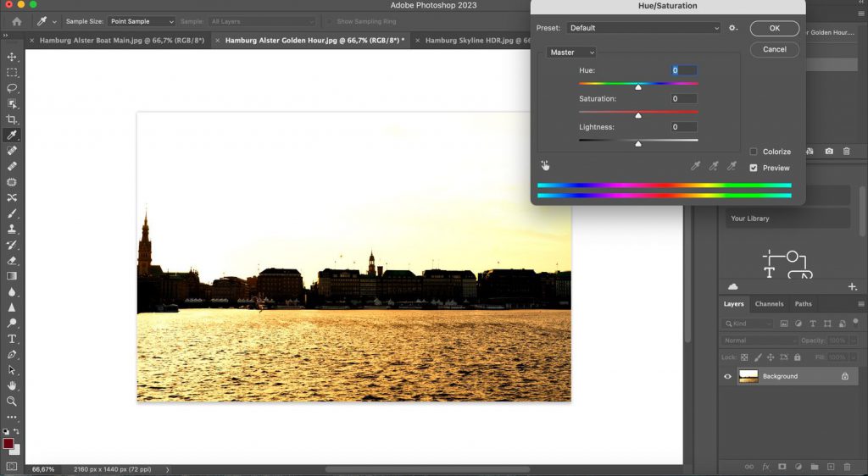Image resolution: width=868 pixels, height=476 pixels.
Task: Toggle Lock image pixels brush icon
Action: 757,357
